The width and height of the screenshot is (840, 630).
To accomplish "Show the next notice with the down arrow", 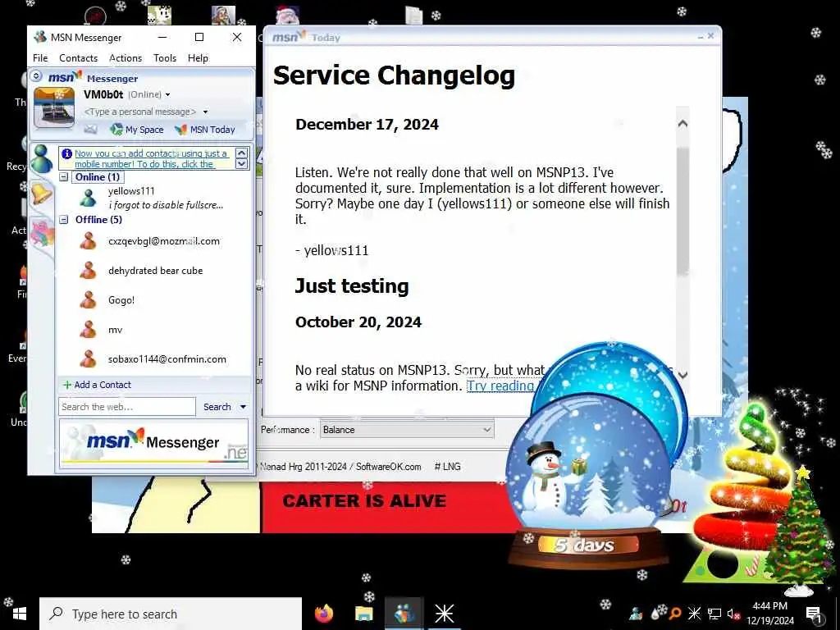I will (x=242, y=164).
